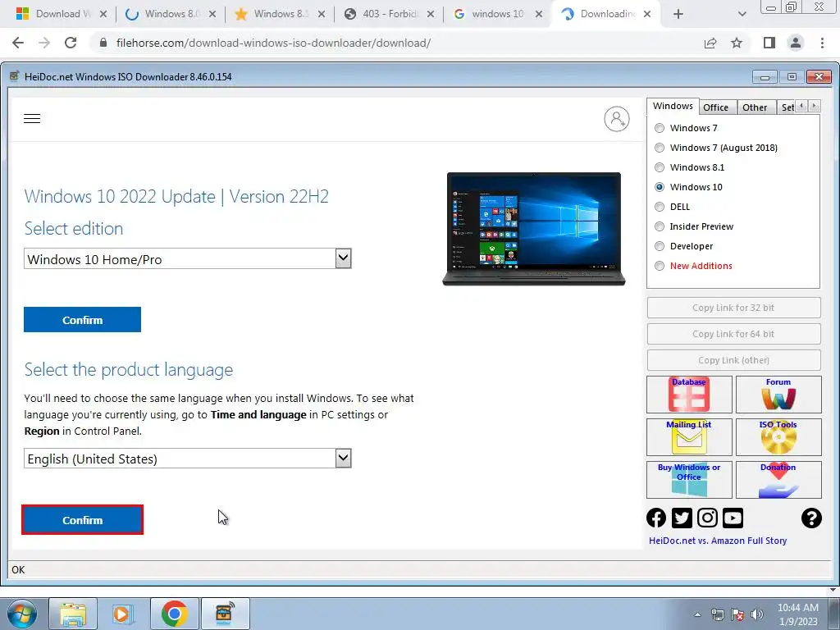The image size is (840, 630).
Task: Reload the filehorse page
Action: 71,43
